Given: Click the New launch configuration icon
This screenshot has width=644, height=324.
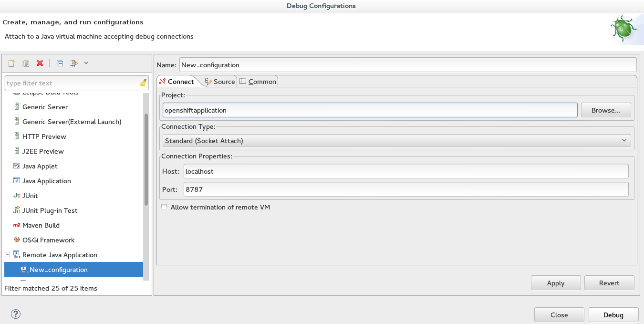Looking at the screenshot, I should click(x=11, y=63).
